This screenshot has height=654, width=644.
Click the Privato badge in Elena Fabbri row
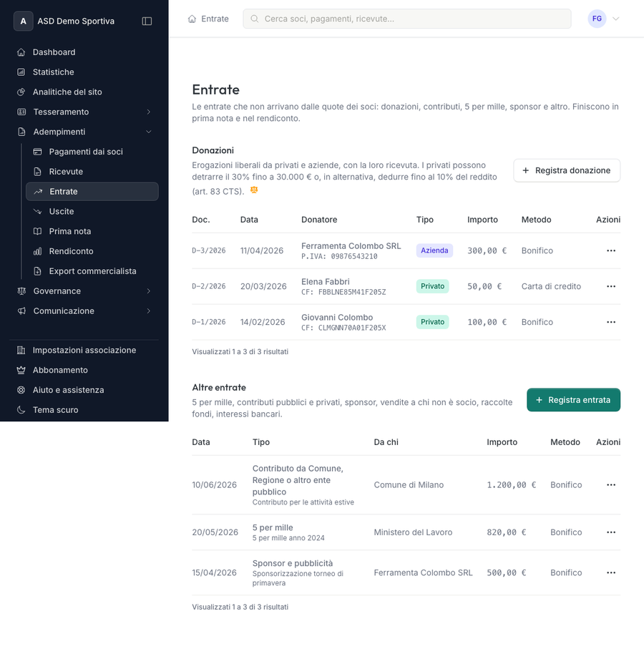pyautogui.click(x=432, y=286)
